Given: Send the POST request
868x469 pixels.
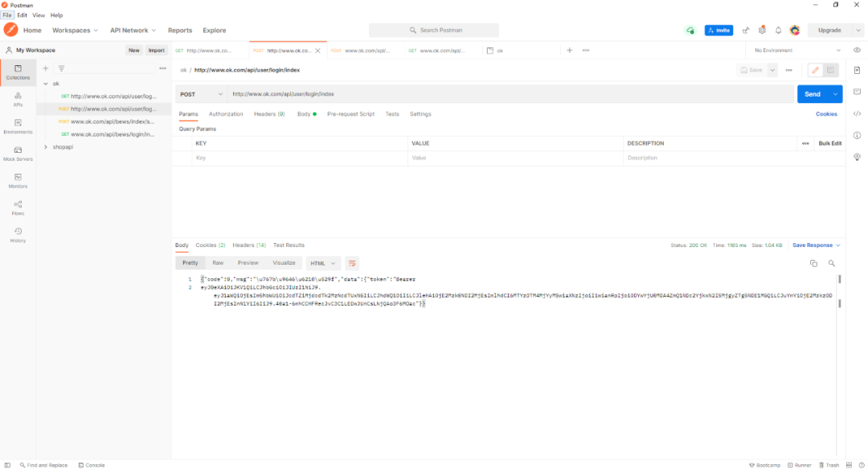Looking at the screenshot, I should click(813, 94).
